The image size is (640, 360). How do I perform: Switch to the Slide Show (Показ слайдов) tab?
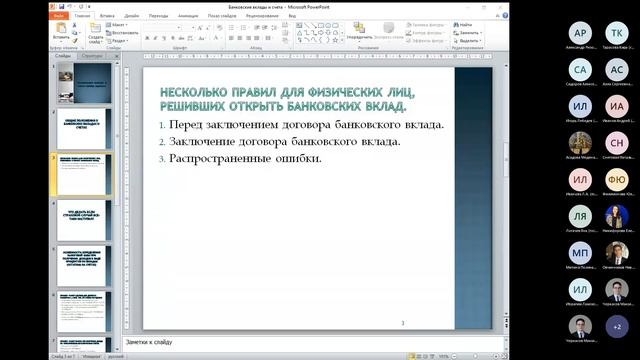coord(222,16)
